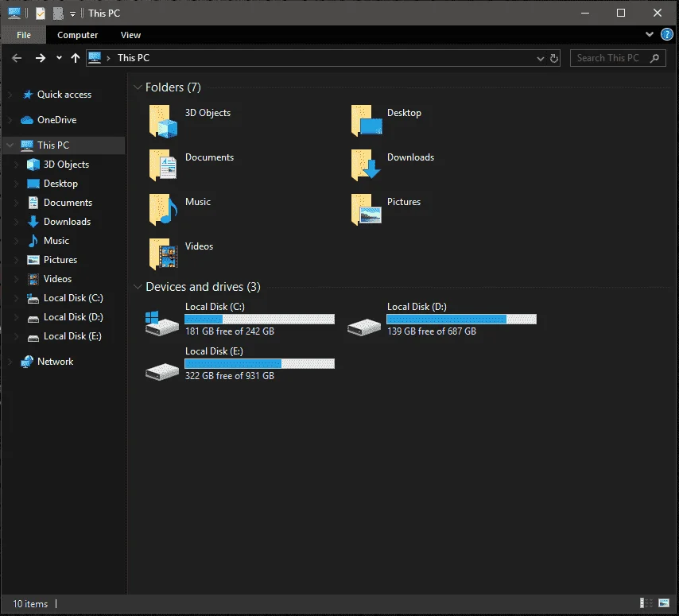Collapse the This PC tree node
This screenshot has width=679, height=616.
click(10, 145)
